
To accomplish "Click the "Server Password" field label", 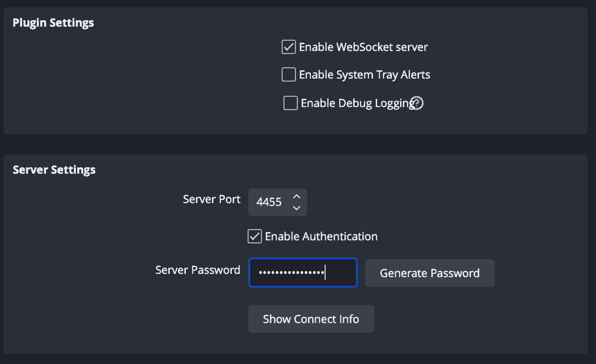I will tap(198, 270).
